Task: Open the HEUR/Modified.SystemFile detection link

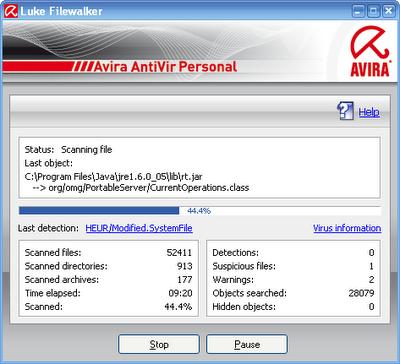Action: tap(139, 228)
